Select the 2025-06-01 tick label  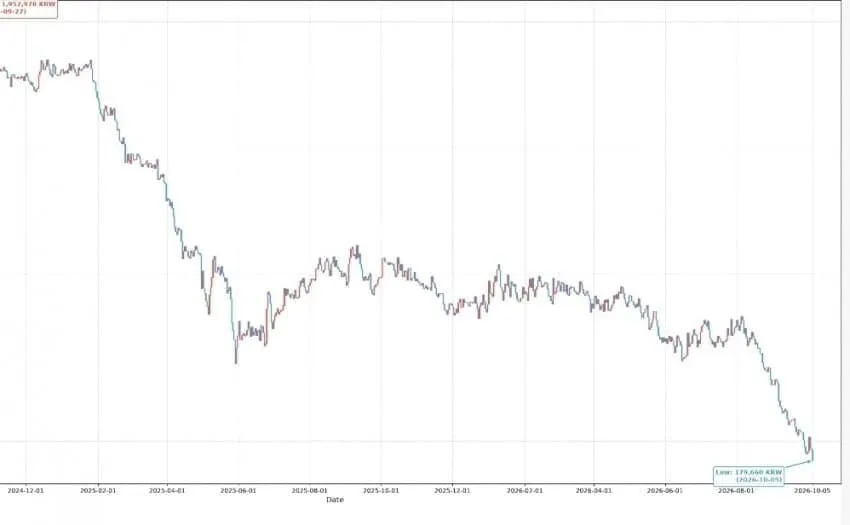238,490
